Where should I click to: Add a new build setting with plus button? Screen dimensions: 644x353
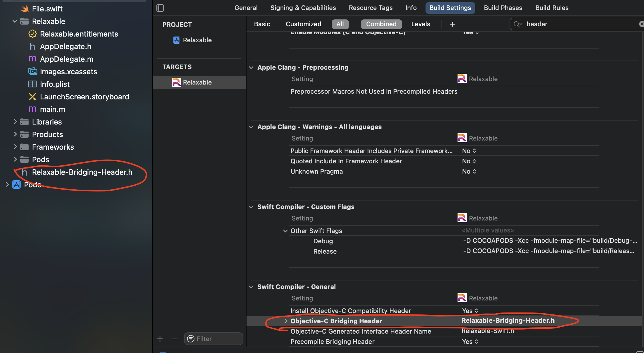pyautogui.click(x=452, y=24)
